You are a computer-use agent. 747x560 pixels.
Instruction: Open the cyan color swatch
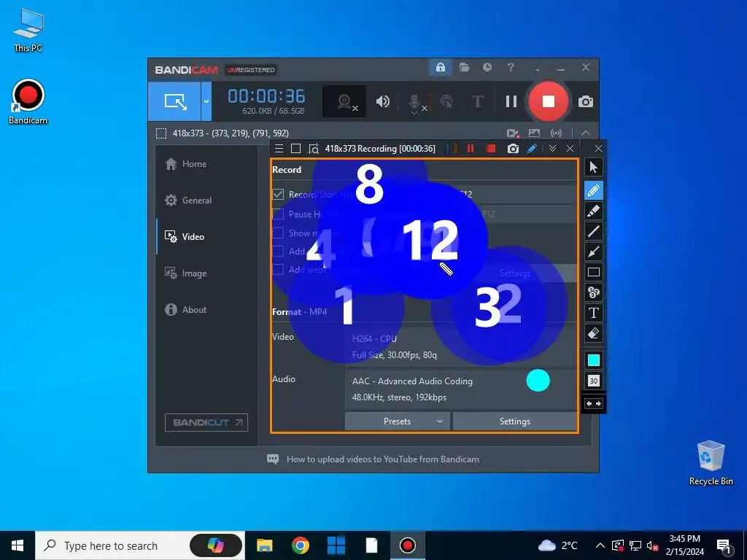click(594, 360)
